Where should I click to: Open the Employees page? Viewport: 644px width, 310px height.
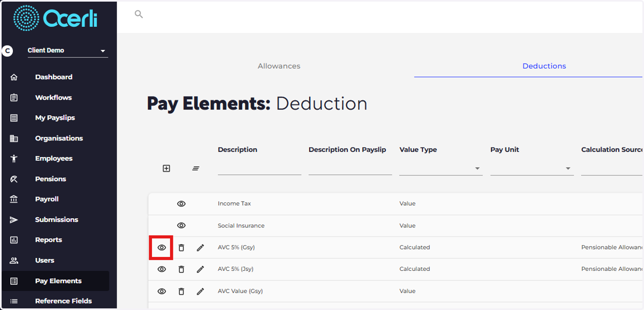(x=54, y=159)
